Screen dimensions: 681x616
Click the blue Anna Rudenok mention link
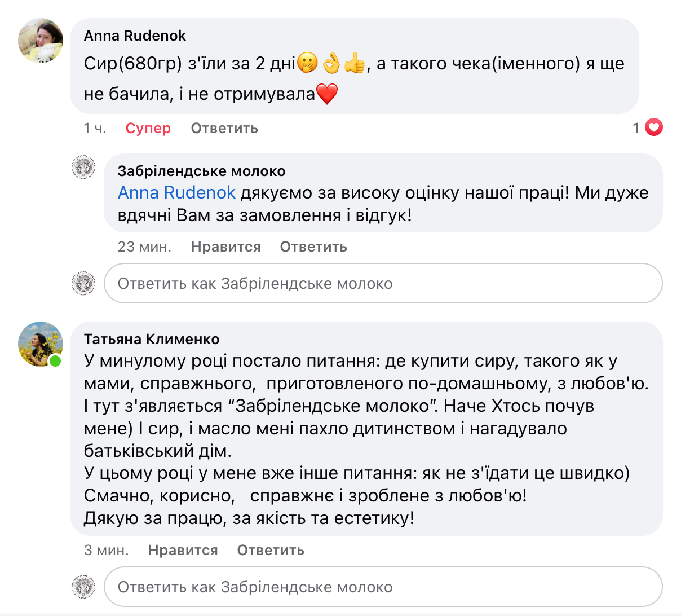tap(176, 193)
